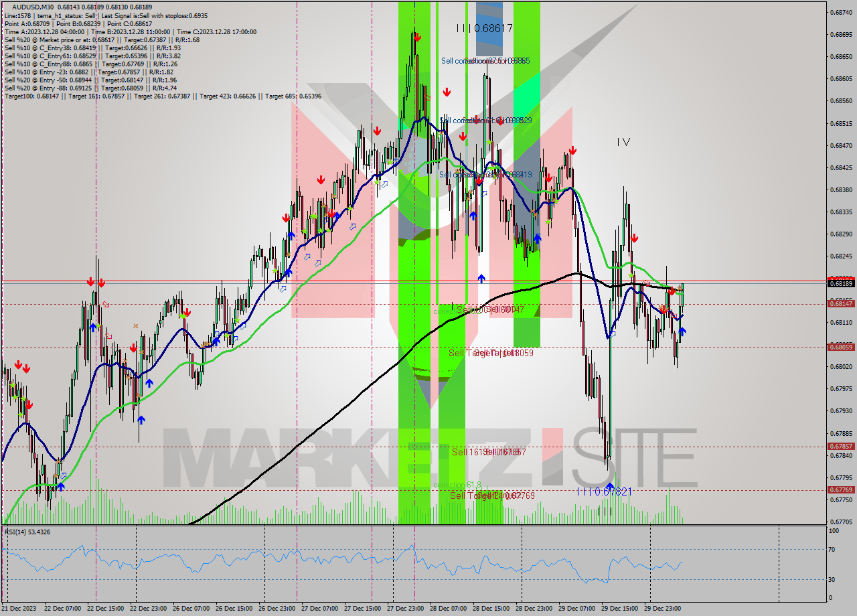Click the 0.68425 price axis label
Screen dimensions: 857x616
pyautogui.click(x=841, y=167)
